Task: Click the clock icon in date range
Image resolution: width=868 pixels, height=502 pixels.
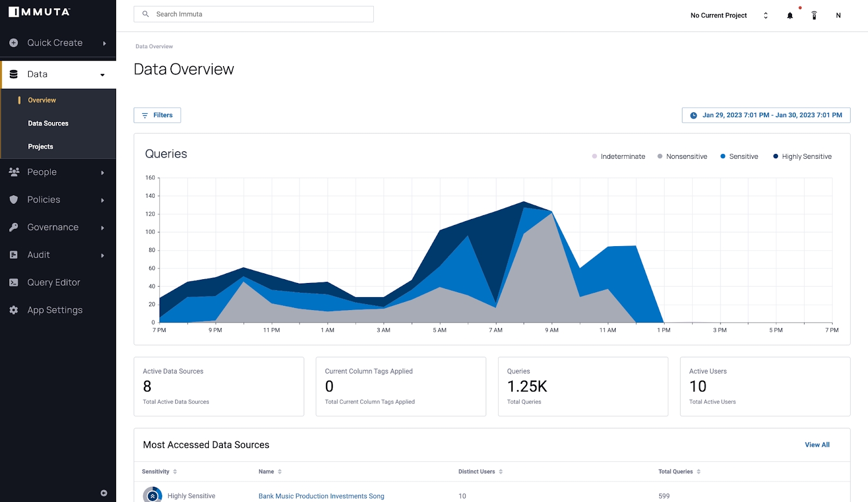Action: tap(693, 115)
